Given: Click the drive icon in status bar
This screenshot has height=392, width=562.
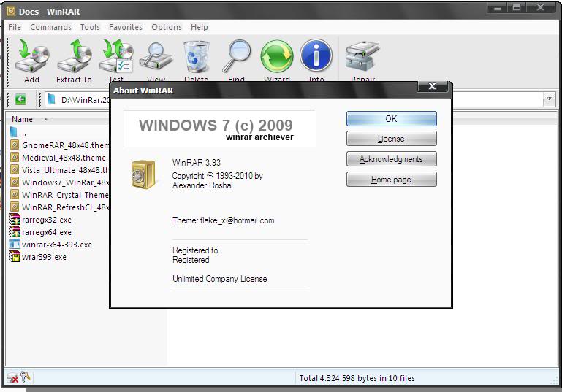Looking at the screenshot, I should [12, 377].
